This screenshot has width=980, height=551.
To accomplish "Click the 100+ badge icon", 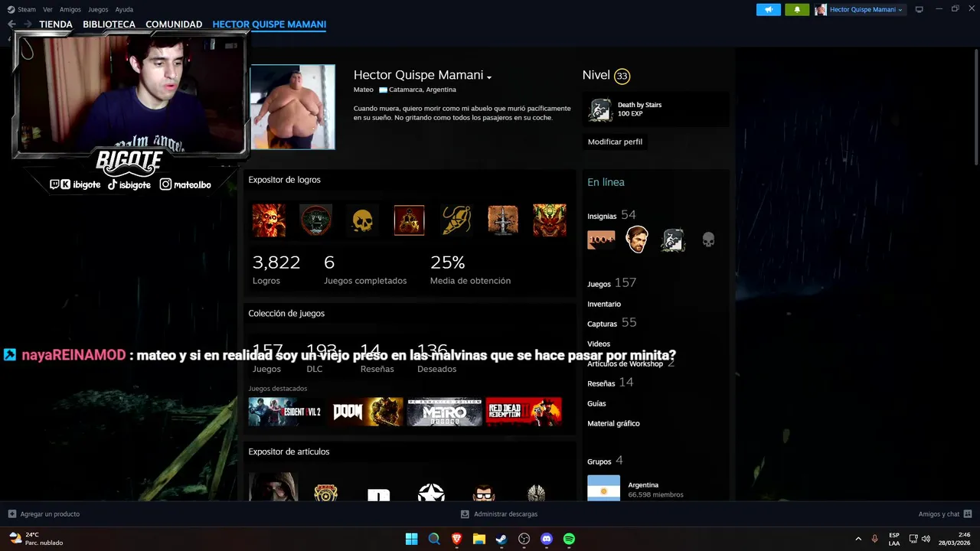I will tap(601, 240).
